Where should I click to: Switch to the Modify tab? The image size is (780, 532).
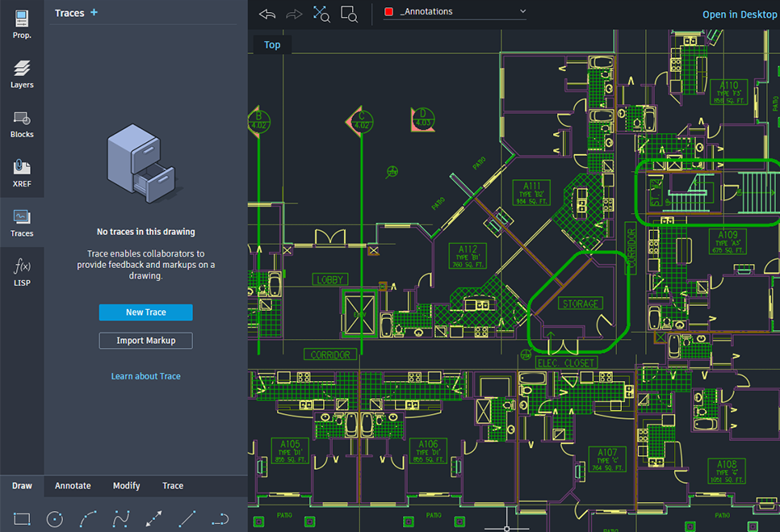126,486
